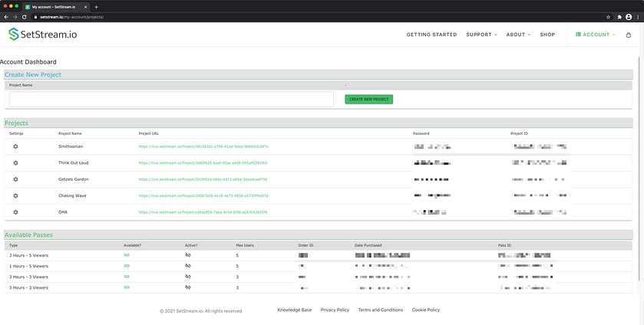The height and width of the screenshot is (325, 644).
Task: Click the Project URL column header
Action: pos(149,133)
